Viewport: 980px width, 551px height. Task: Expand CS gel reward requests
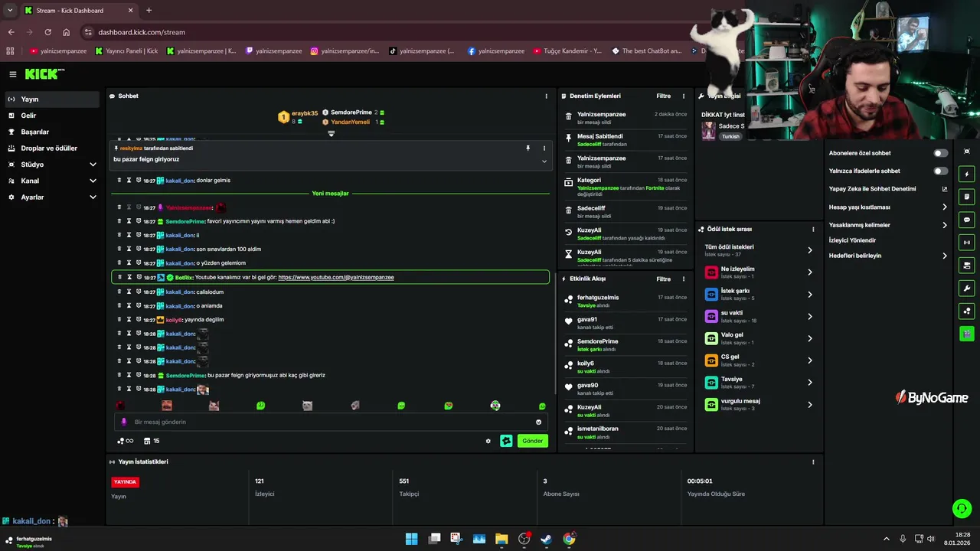759,360
